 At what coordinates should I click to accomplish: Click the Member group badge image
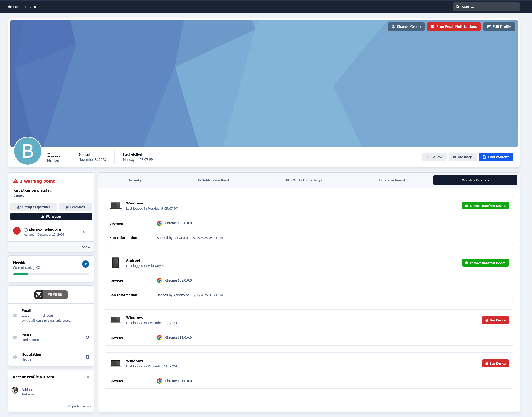tap(51, 294)
